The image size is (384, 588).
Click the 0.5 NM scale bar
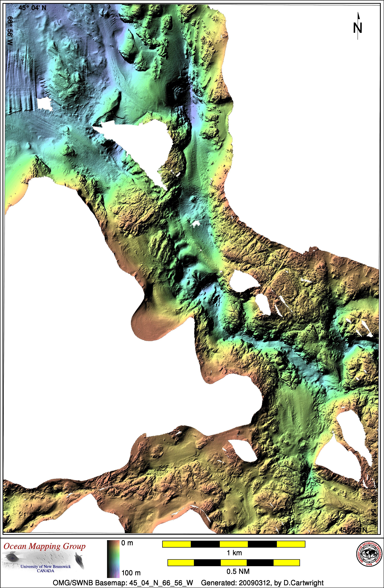click(x=233, y=563)
